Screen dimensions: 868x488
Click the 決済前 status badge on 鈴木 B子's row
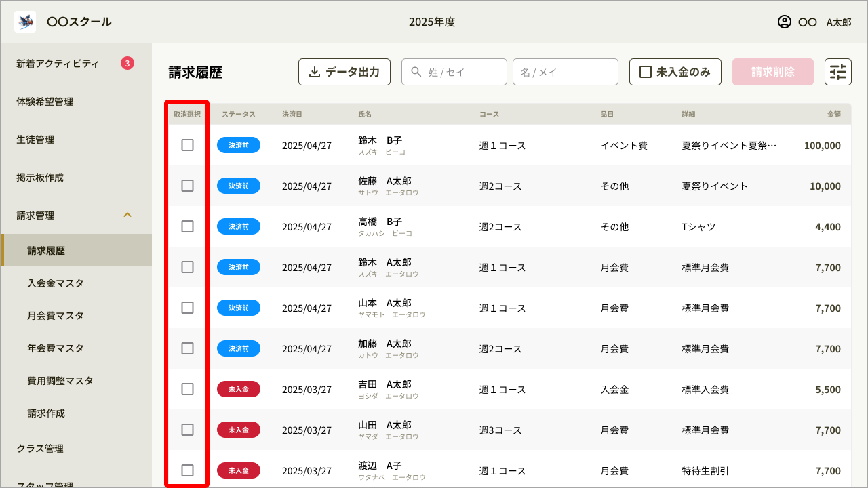tap(239, 144)
